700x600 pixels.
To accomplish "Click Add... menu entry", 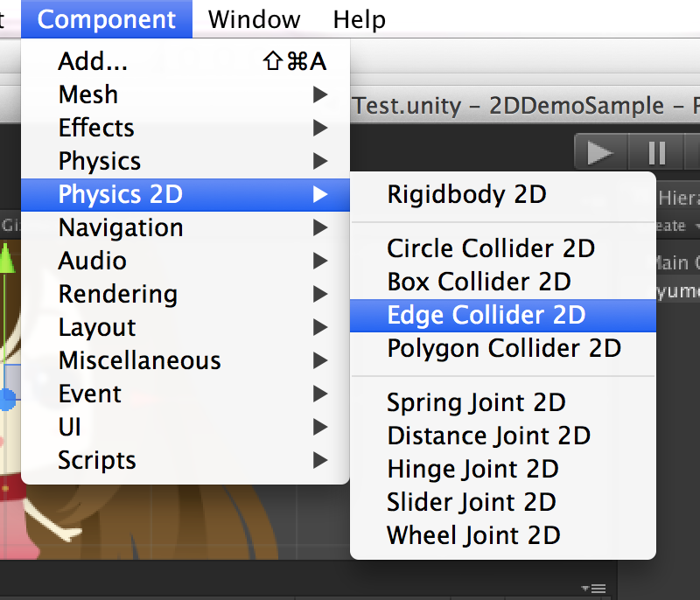I will point(93,61).
